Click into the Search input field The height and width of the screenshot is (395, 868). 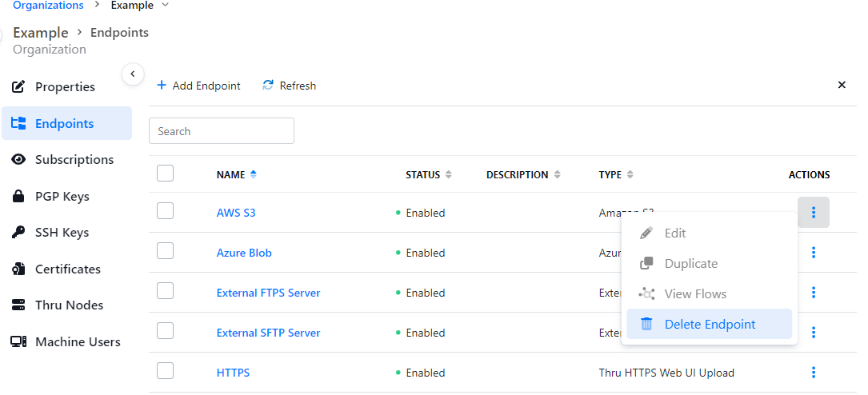pyautogui.click(x=222, y=131)
